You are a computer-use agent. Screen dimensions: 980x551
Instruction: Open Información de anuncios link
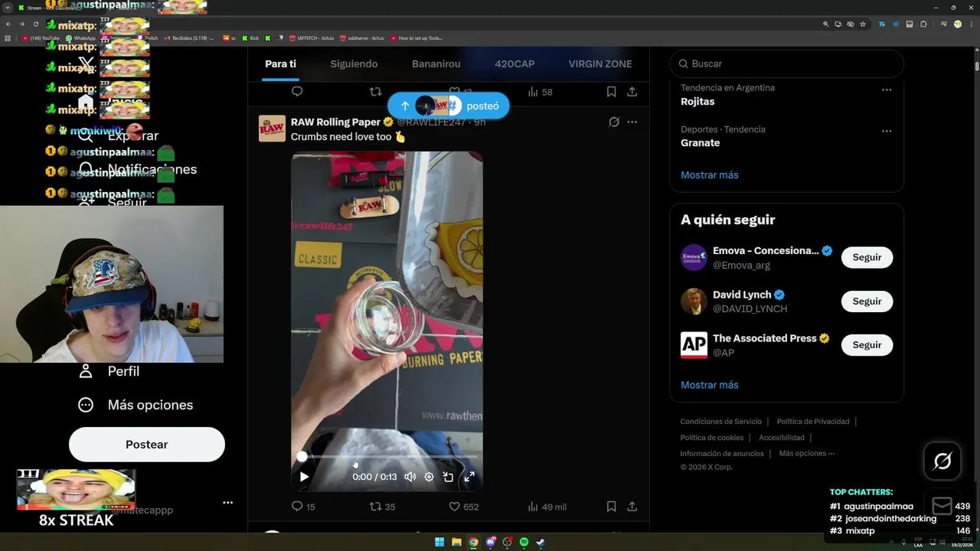pos(722,454)
